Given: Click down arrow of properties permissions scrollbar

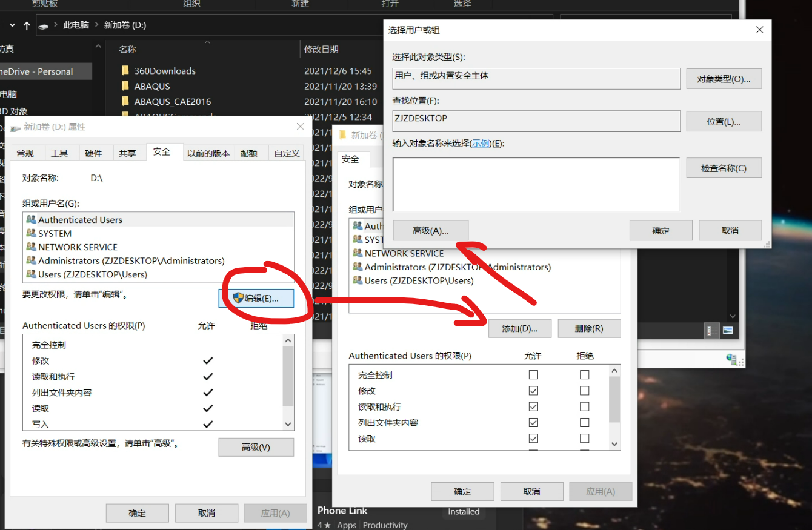Looking at the screenshot, I should [288, 425].
